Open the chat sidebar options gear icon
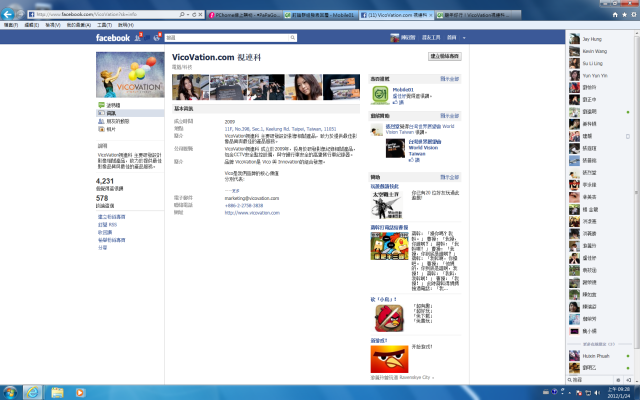This screenshot has width=640, height=400. coord(618,380)
